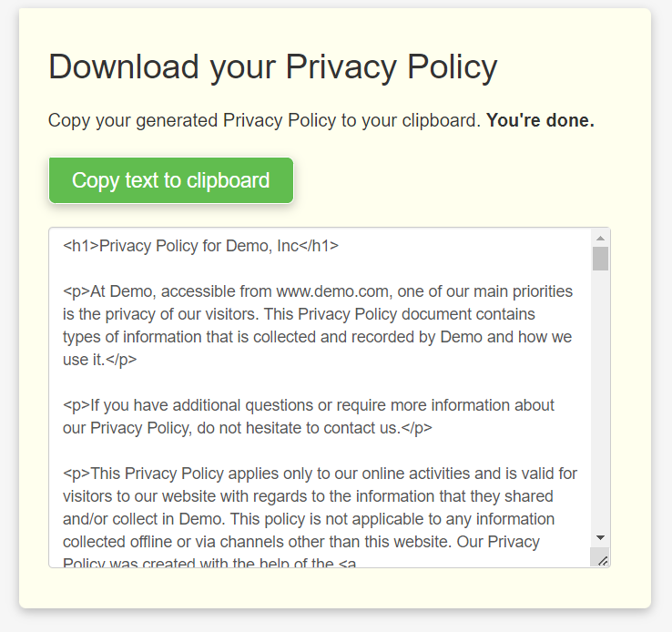Viewport: 672px width, 632px height.
Task: Click the textarea scrollbar up arrow
Action: coord(600,239)
